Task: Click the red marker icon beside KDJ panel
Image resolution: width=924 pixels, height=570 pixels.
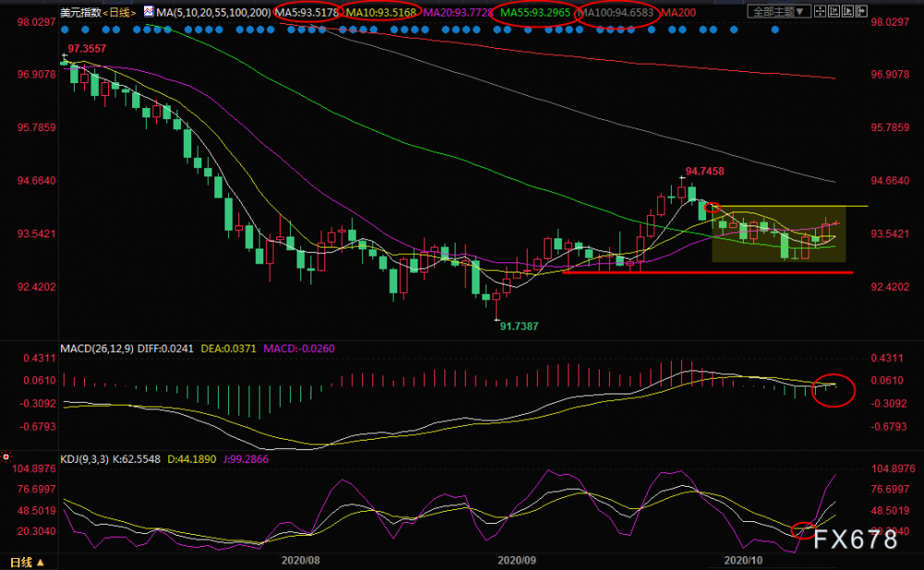Action: pyautogui.click(x=6, y=456)
